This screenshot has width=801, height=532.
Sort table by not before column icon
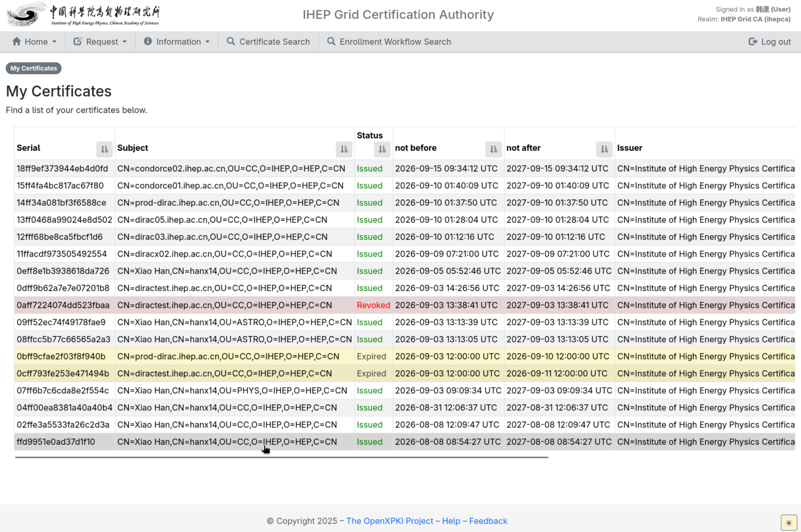[x=493, y=149]
